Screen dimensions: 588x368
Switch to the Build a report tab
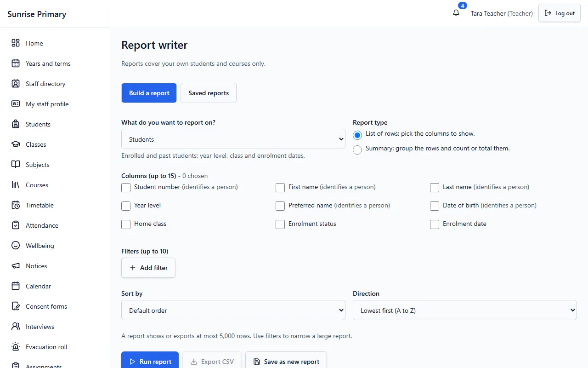(149, 93)
